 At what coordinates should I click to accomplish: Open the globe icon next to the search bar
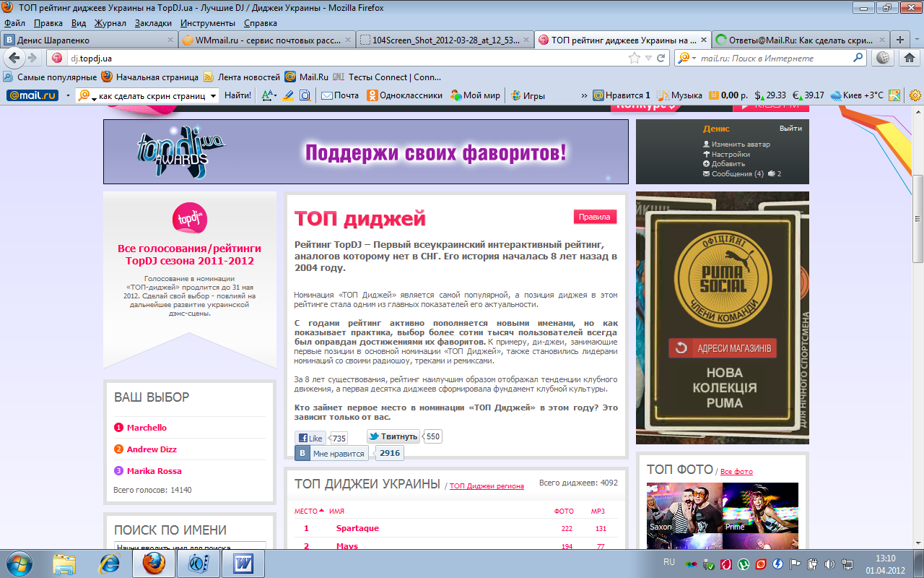click(x=884, y=58)
